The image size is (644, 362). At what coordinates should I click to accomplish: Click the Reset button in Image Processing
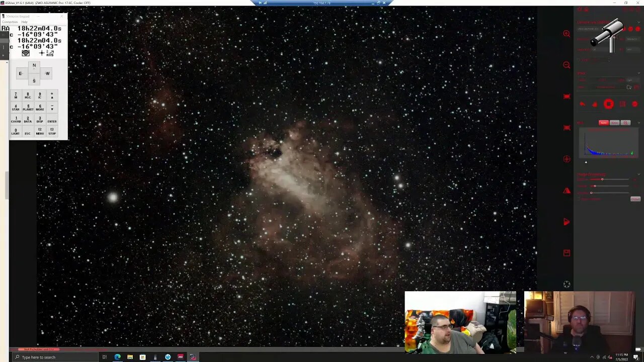coord(635,199)
